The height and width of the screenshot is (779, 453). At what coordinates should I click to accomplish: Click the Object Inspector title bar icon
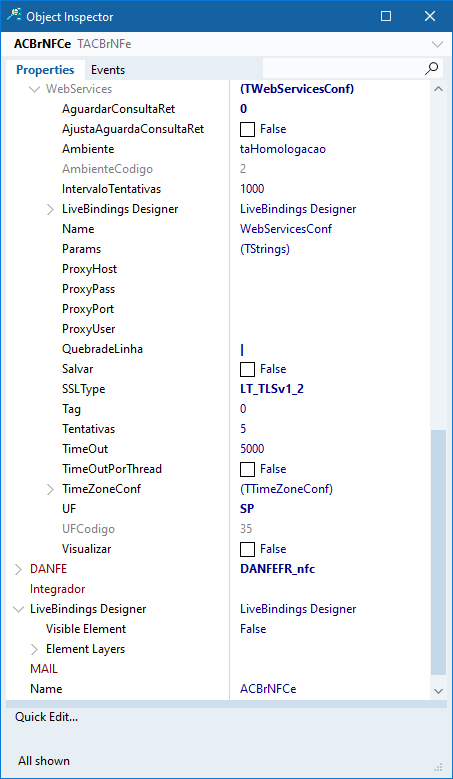(14, 15)
